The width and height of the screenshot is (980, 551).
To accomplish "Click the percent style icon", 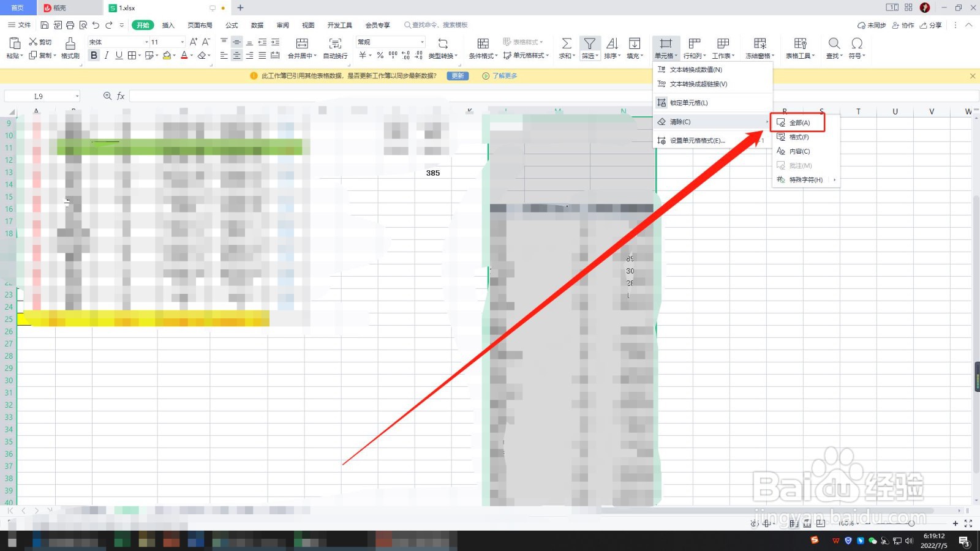I will tap(380, 55).
